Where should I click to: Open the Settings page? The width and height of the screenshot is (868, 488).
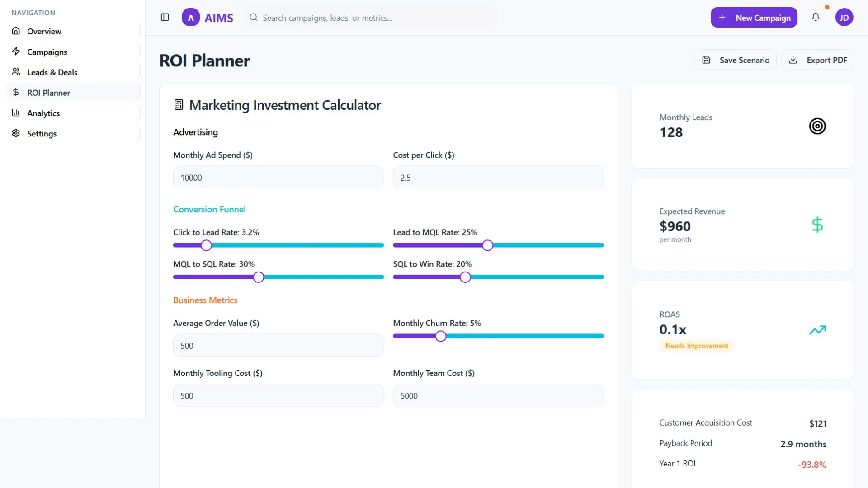coord(72,133)
